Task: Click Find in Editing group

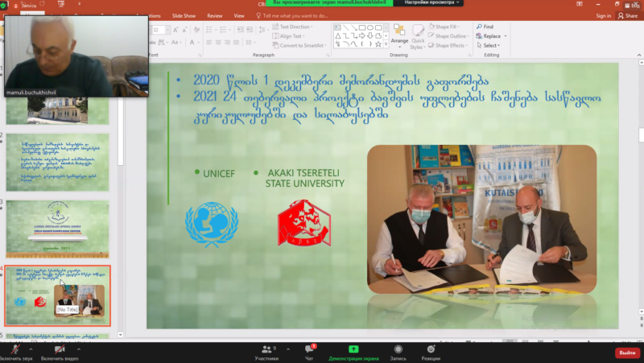Action: 485,27
